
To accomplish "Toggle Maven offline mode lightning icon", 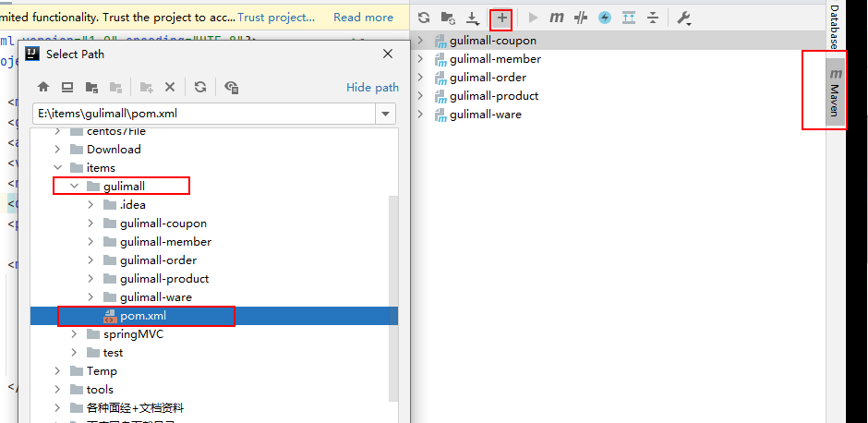I will coord(605,18).
